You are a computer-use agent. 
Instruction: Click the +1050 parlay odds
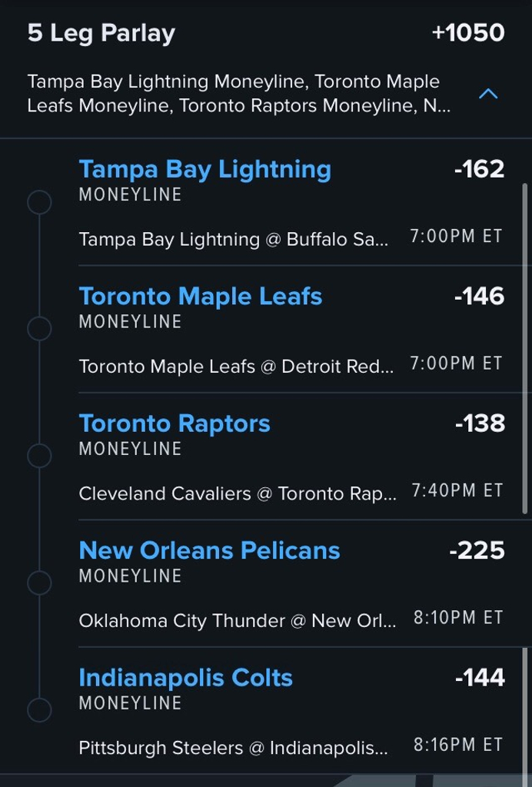click(x=467, y=33)
